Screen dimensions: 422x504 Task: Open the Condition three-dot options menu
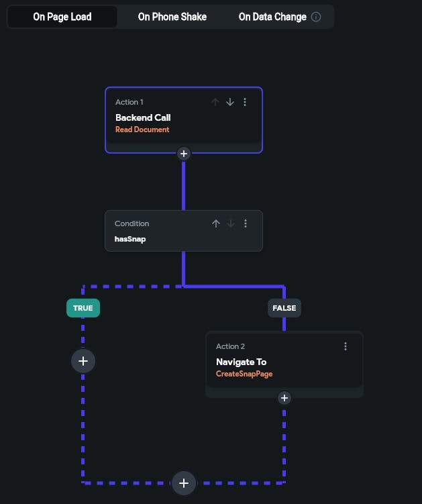tap(246, 223)
